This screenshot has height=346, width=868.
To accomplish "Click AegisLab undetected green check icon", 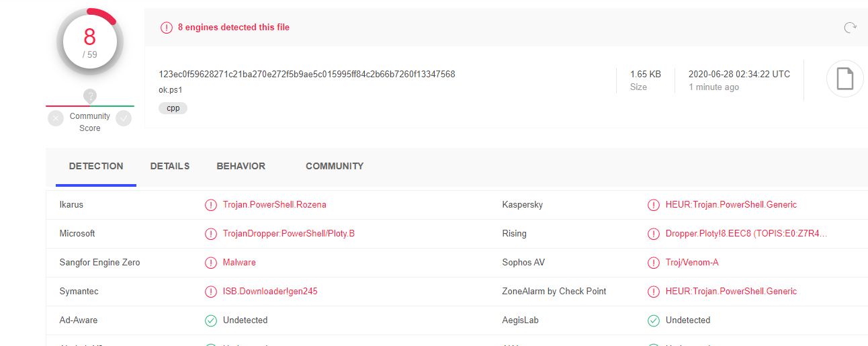I will pyautogui.click(x=653, y=320).
